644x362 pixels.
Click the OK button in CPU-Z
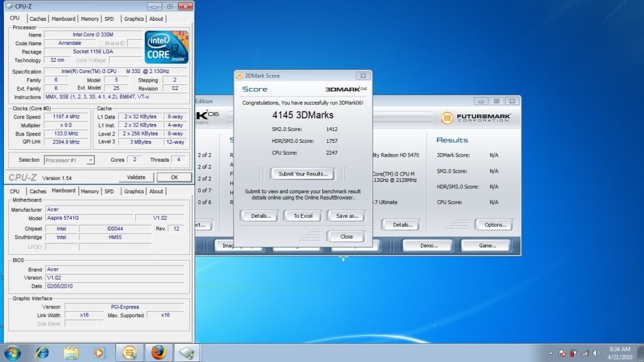point(174,178)
